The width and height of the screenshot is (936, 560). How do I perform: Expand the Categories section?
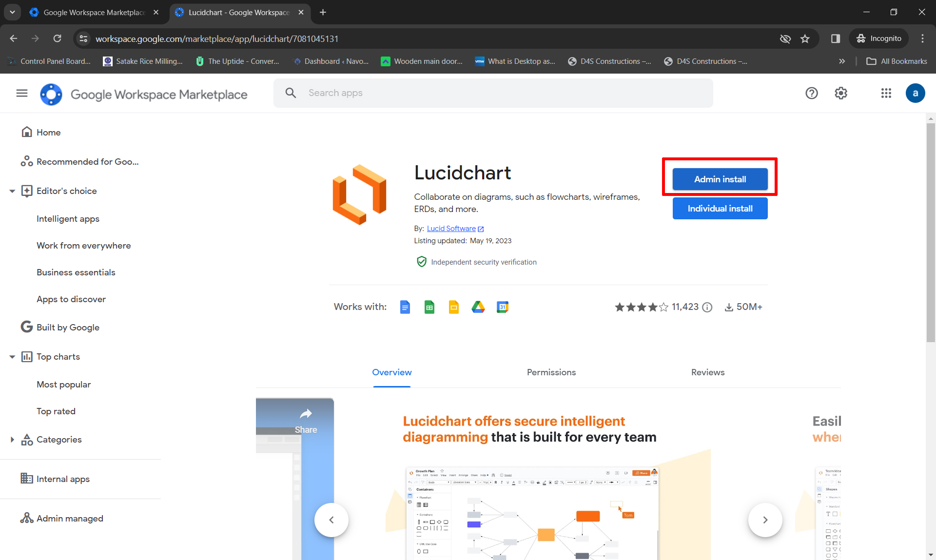point(12,440)
